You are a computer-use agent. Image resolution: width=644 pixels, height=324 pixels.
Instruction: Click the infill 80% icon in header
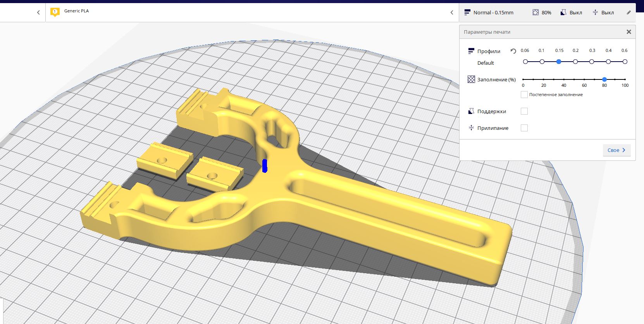point(536,12)
